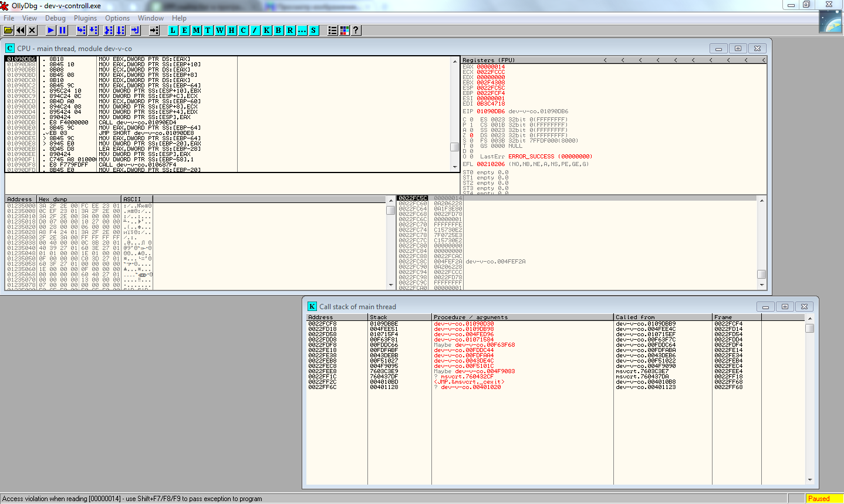Bring up the CPU window via toolbar C icon
This screenshot has height=504, width=844.
click(x=244, y=30)
